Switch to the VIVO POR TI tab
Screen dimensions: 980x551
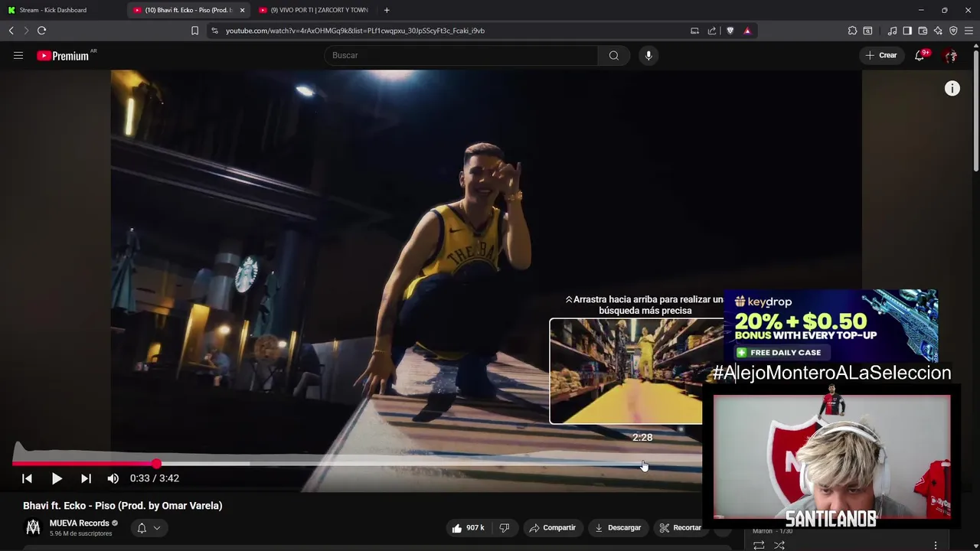tap(313, 10)
